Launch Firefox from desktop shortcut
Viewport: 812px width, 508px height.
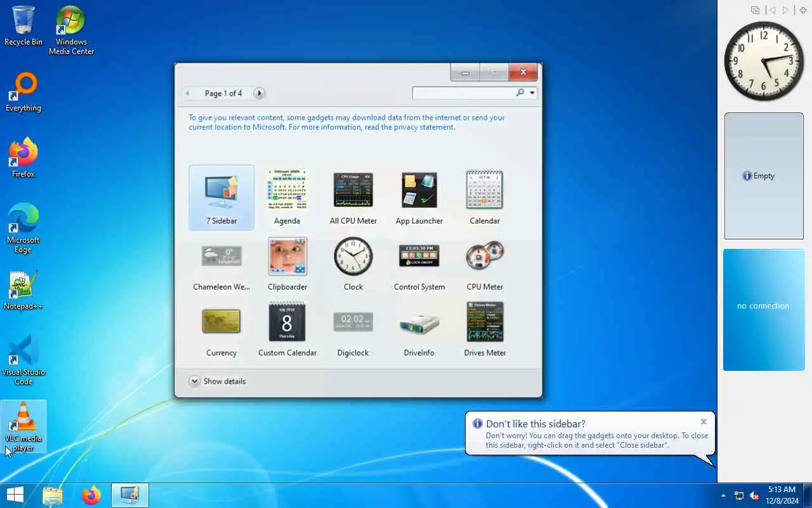(23, 158)
